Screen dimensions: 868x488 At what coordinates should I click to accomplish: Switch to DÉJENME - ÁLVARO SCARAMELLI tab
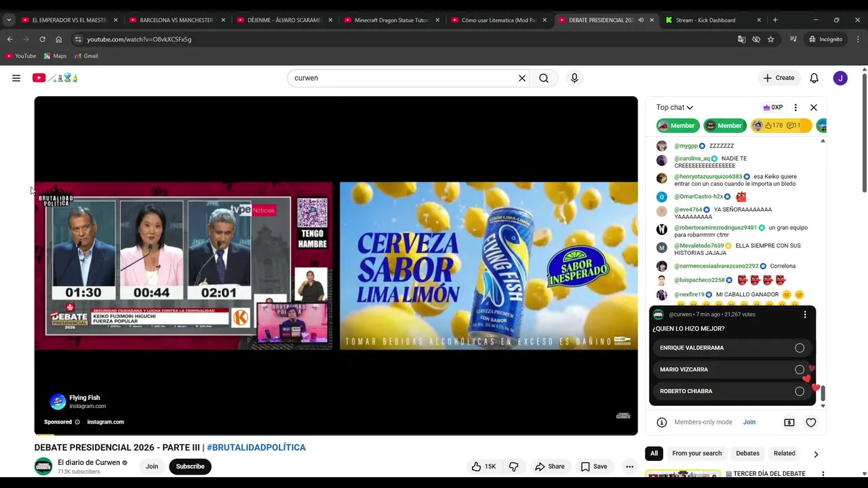[x=285, y=20]
